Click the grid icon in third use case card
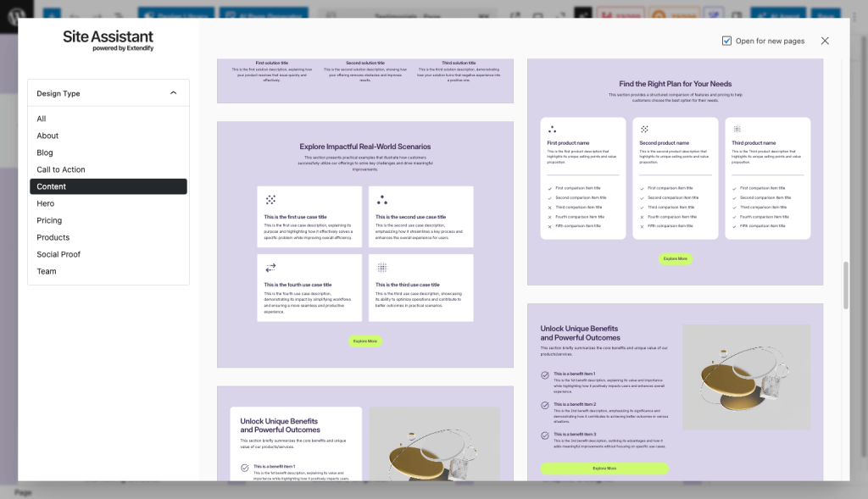This screenshot has width=868, height=499. (x=382, y=268)
